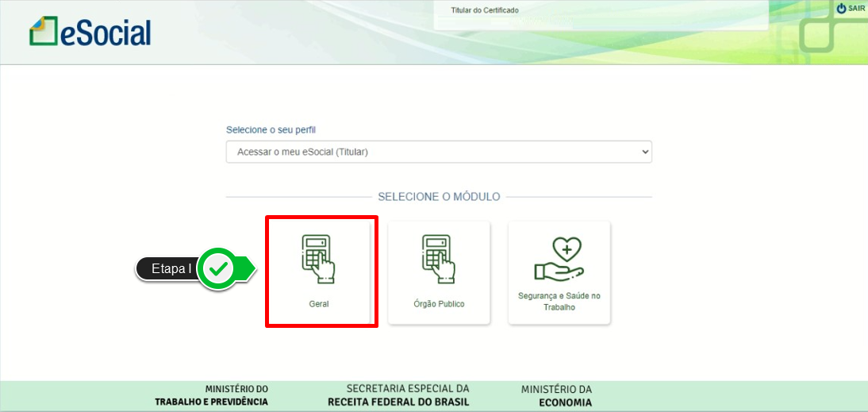Click the SELECIONE O MÓDULO heading
The height and width of the screenshot is (412, 868).
(439, 197)
